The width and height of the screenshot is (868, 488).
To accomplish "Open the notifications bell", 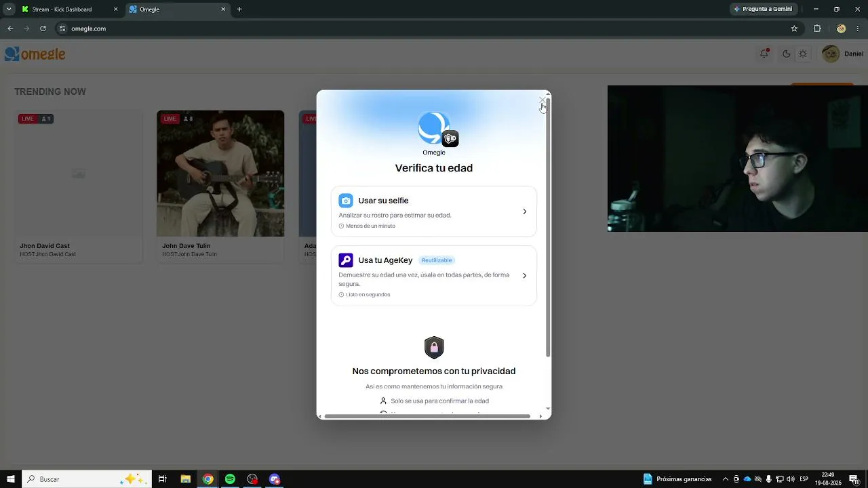I will 764,54.
